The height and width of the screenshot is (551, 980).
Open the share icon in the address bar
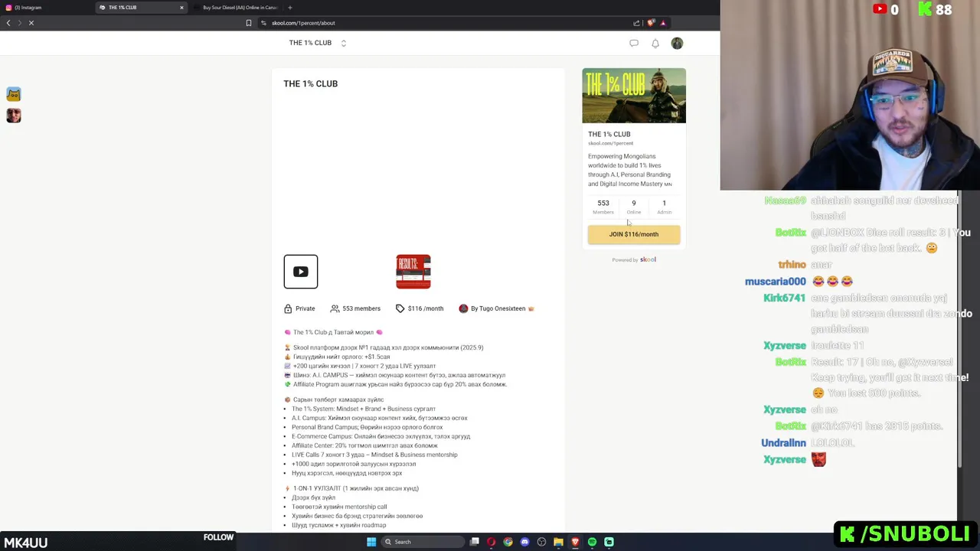coord(636,23)
